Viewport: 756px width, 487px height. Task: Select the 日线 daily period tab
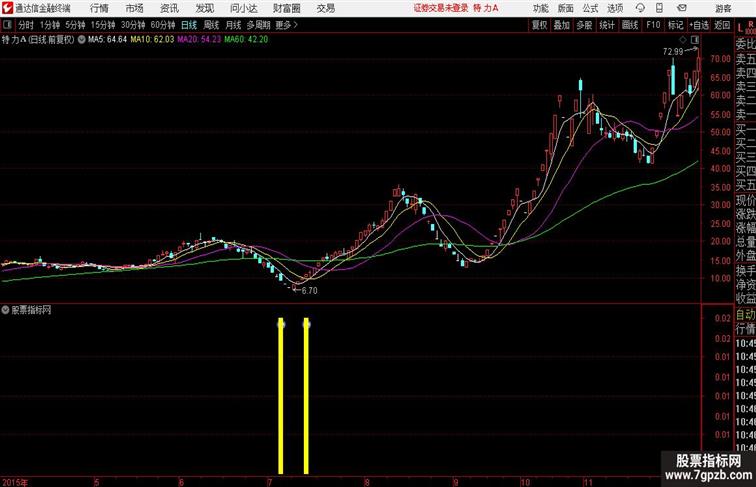pyautogui.click(x=189, y=25)
